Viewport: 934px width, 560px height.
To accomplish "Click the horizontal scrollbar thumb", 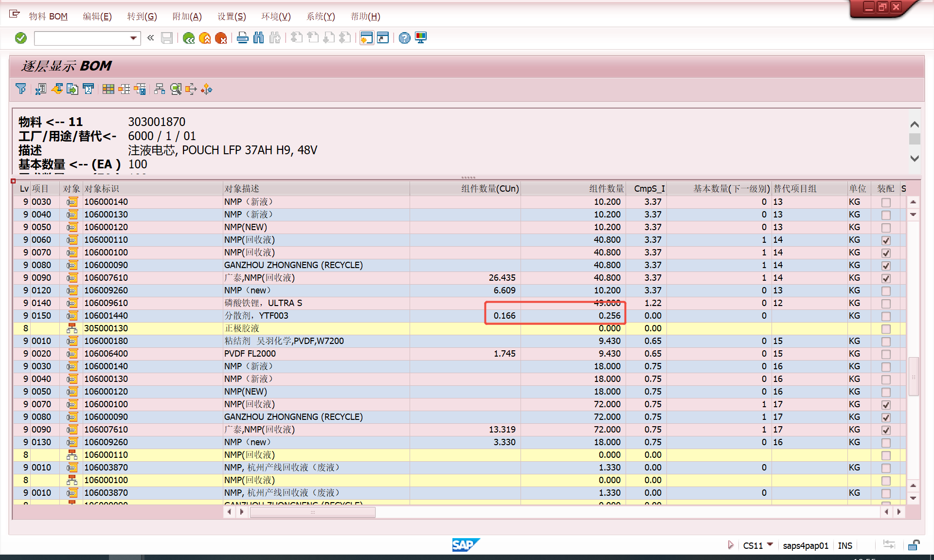I will pos(312,512).
